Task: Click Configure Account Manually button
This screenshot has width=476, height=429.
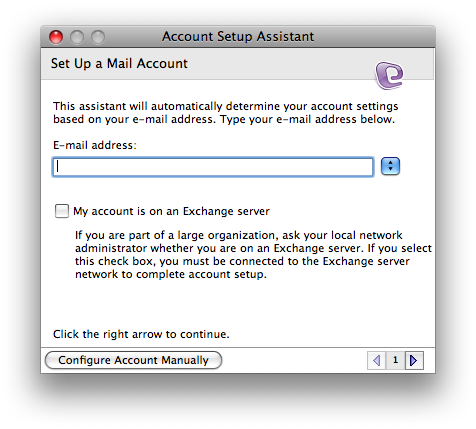Action: pos(133,360)
